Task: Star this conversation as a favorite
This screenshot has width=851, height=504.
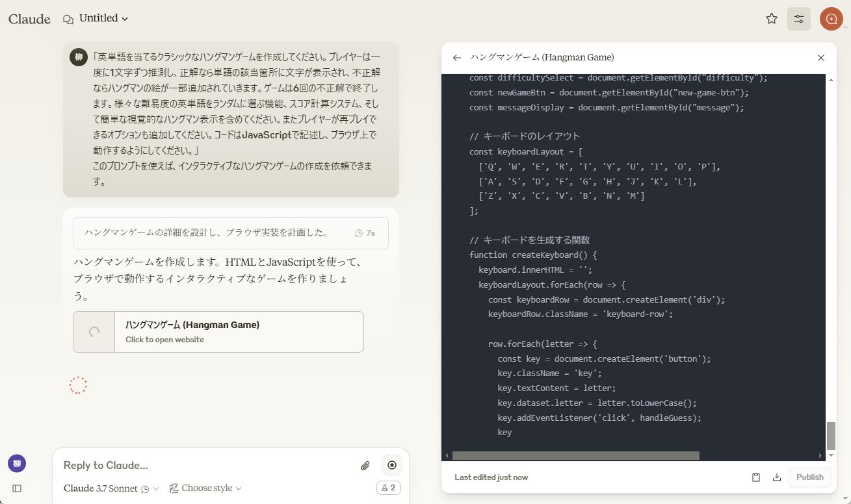Action: [x=771, y=19]
